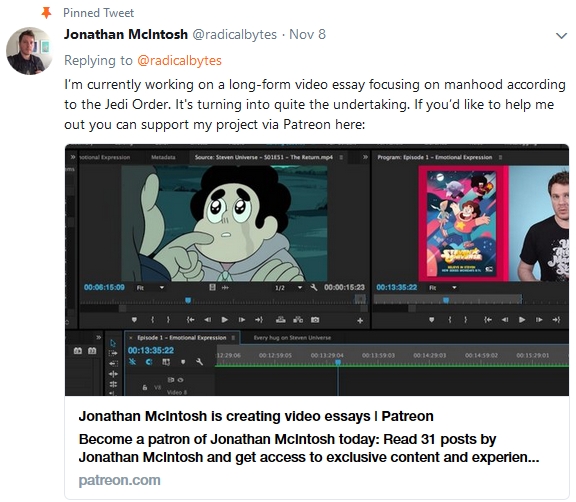Click the pinned tweet pin icon

(46, 12)
